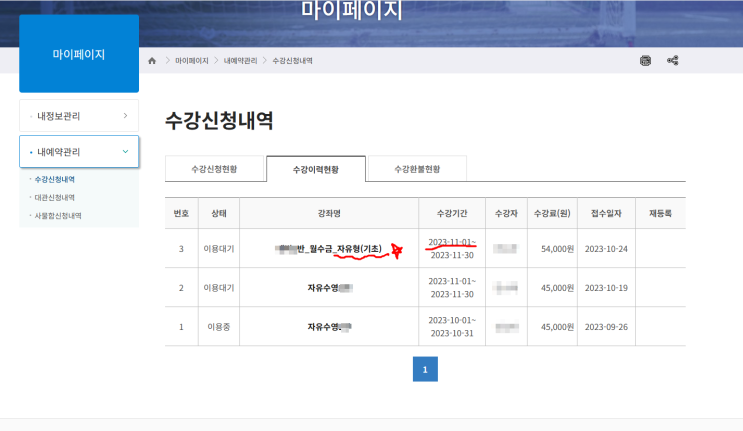Click the blue 마이페이지 sidebar header
The height and width of the screenshot is (431, 743).
79,54
